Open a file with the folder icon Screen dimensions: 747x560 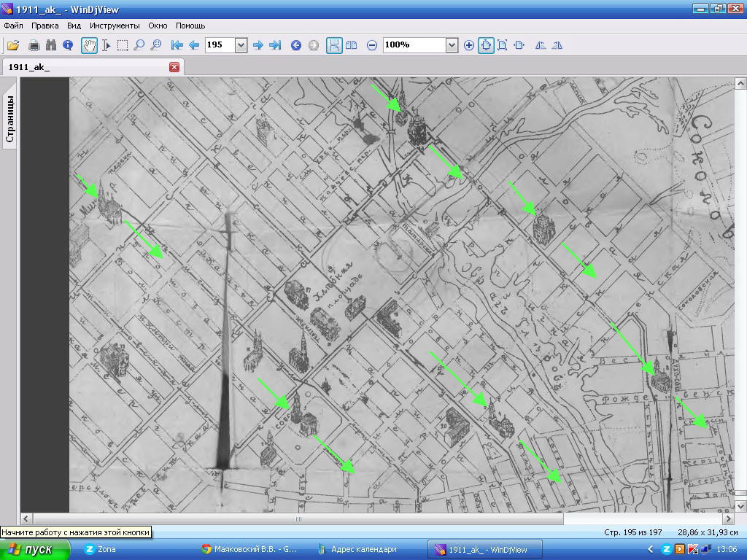coord(13,45)
